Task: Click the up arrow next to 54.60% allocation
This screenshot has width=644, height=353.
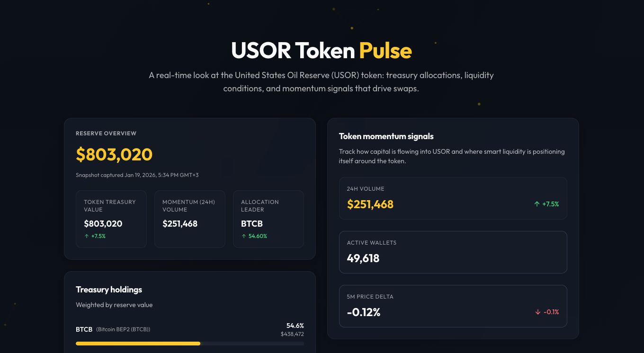Action: tap(244, 236)
